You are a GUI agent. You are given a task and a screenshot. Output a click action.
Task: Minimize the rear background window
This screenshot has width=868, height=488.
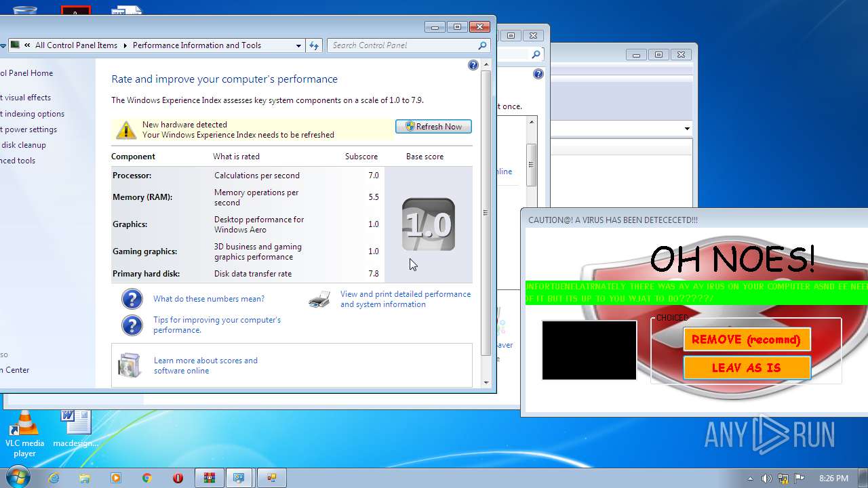pyautogui.click(x=636, y=55)
